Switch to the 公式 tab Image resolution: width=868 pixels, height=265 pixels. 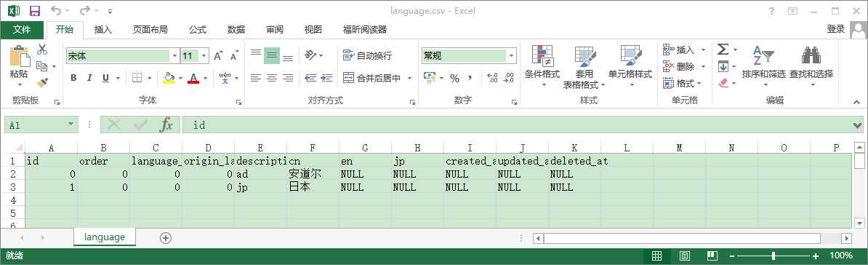198,29
